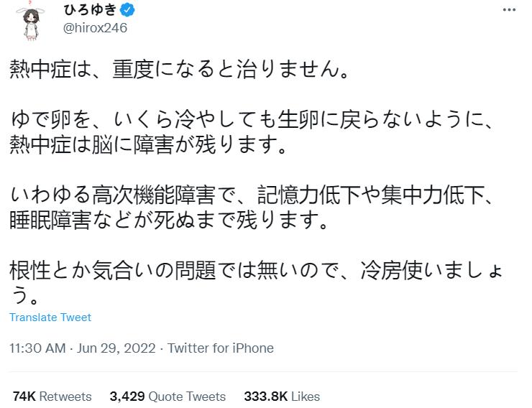Open the Twitter for iPhone source link
Viewport: 532px width, 408px height.
(221, 348)
